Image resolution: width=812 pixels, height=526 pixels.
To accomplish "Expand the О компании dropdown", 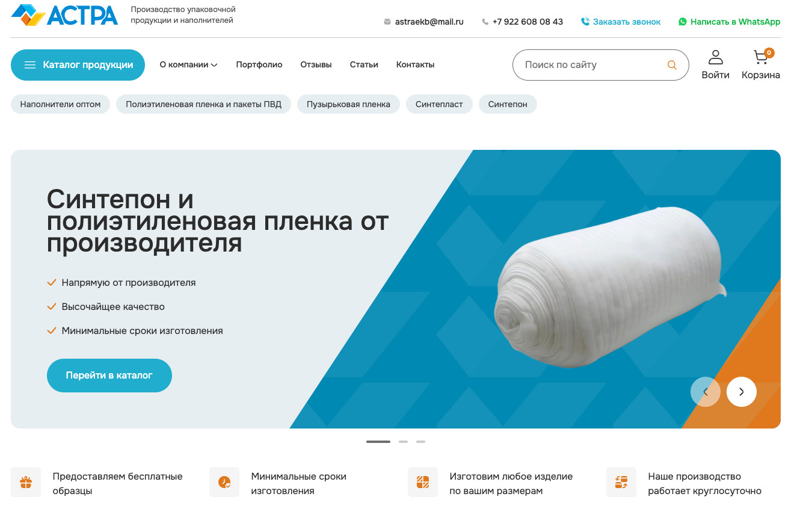I will pyautogui.click(x=188, y=64).
